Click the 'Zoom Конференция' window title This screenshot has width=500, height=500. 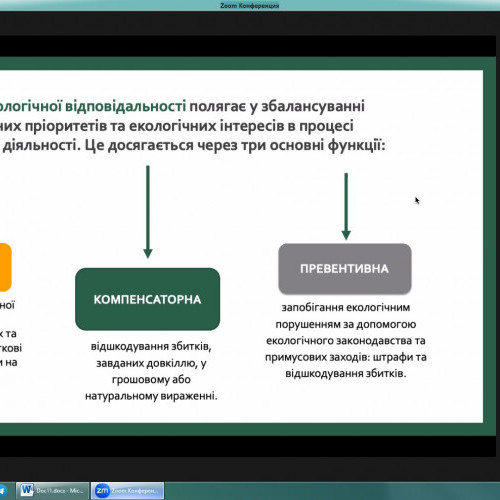[250, 6]
